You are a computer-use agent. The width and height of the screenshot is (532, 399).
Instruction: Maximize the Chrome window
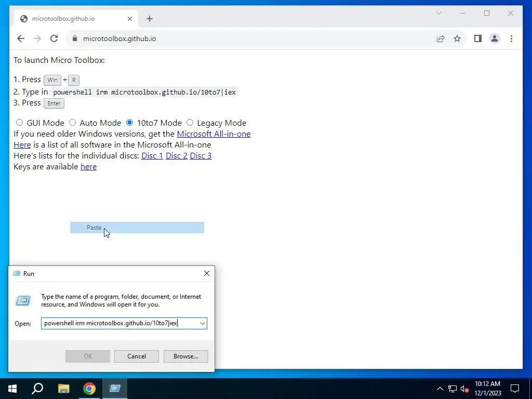click(487, 13)
